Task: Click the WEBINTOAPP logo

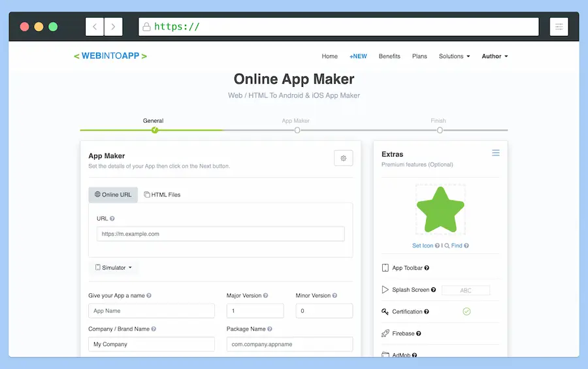Action: click(110, 56)
